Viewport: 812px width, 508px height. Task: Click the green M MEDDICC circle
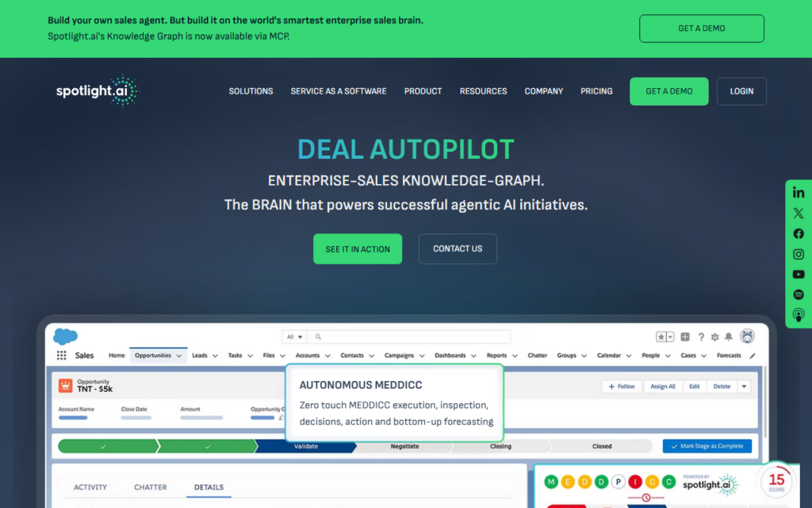coord(551,482)
